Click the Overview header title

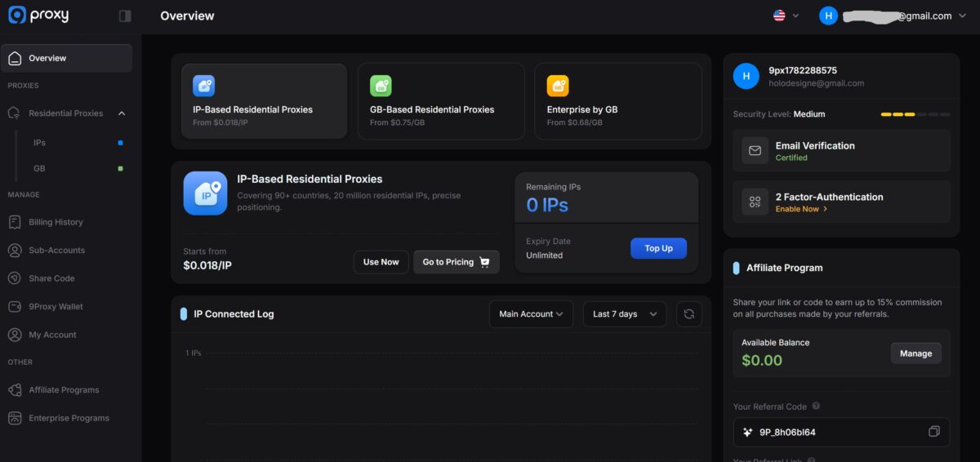187,16
